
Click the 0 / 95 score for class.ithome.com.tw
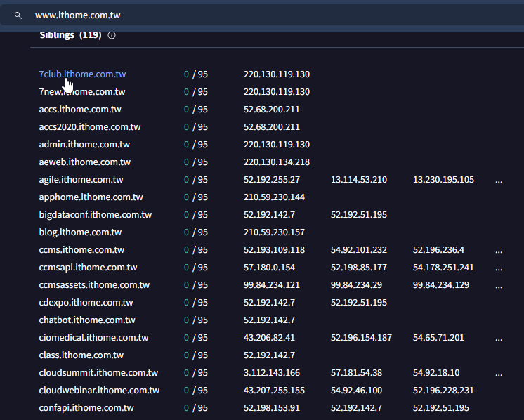pyautogui.click(x=196, y=355)
